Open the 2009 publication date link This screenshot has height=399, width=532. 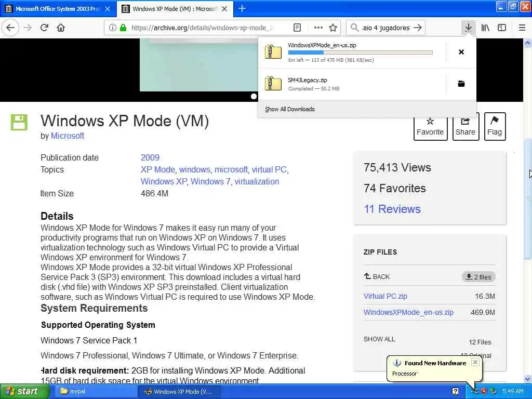(x=150, y=157)
